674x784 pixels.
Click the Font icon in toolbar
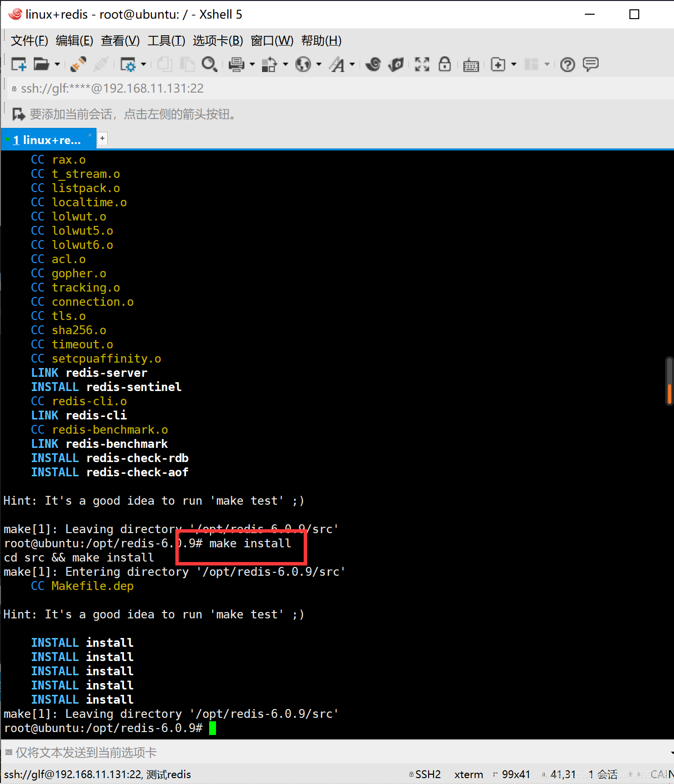coord(337,64)
